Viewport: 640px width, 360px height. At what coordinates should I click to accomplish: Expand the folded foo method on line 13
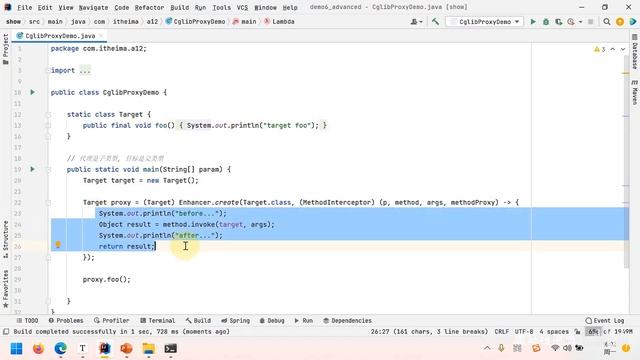click(x=48, y=126)
